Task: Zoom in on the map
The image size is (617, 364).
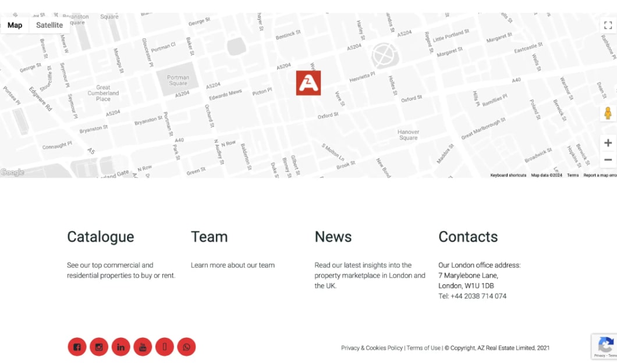Action: [x=608, y=142]
